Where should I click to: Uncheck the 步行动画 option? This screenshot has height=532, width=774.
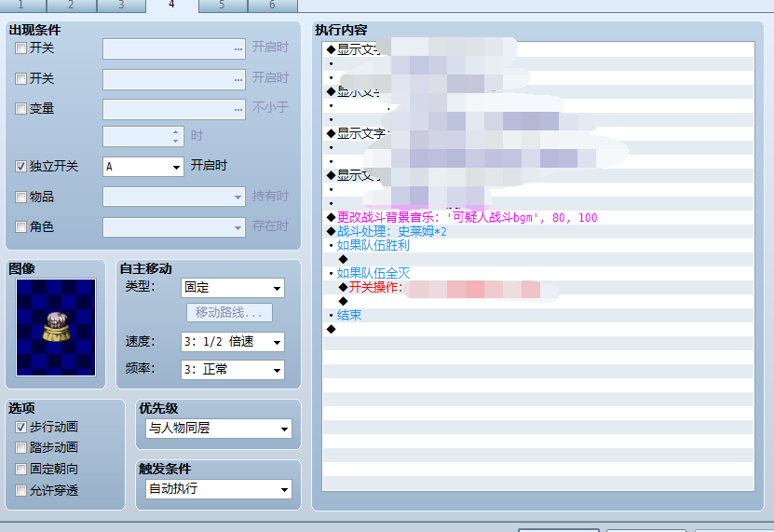click(20, 428)
